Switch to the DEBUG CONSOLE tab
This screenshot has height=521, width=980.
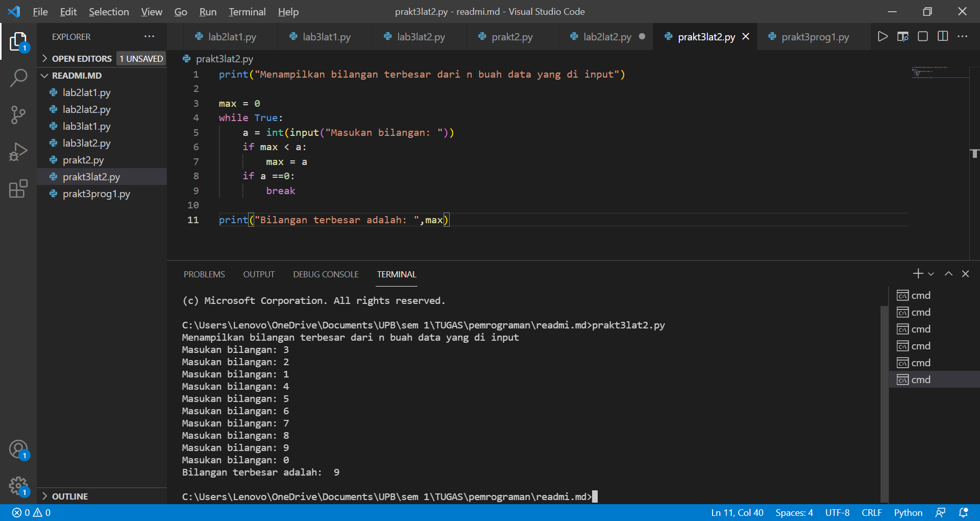(325, 274)
